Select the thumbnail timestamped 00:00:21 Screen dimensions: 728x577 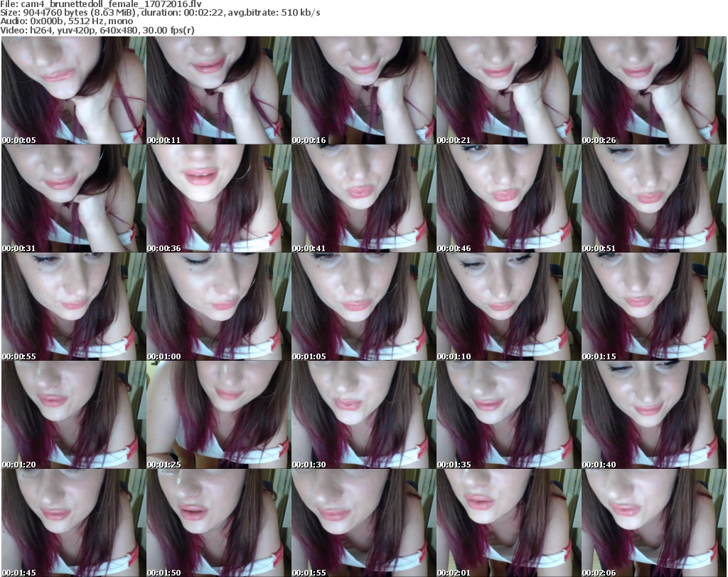pos(508,90)
